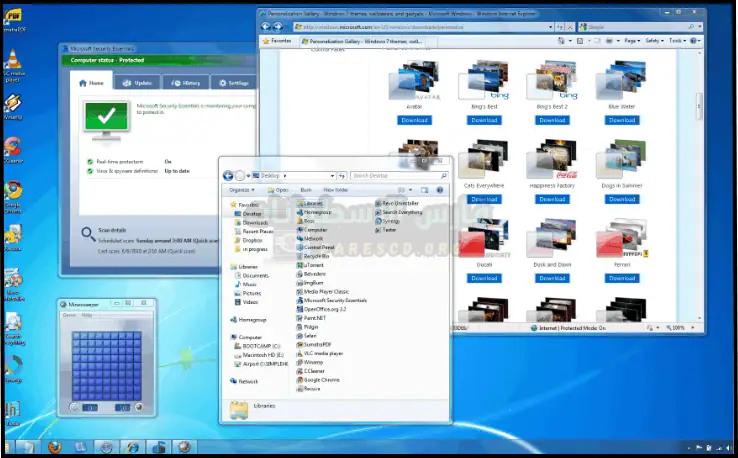
Task: Open the History tab in Security Essentials
Action: 187,83
